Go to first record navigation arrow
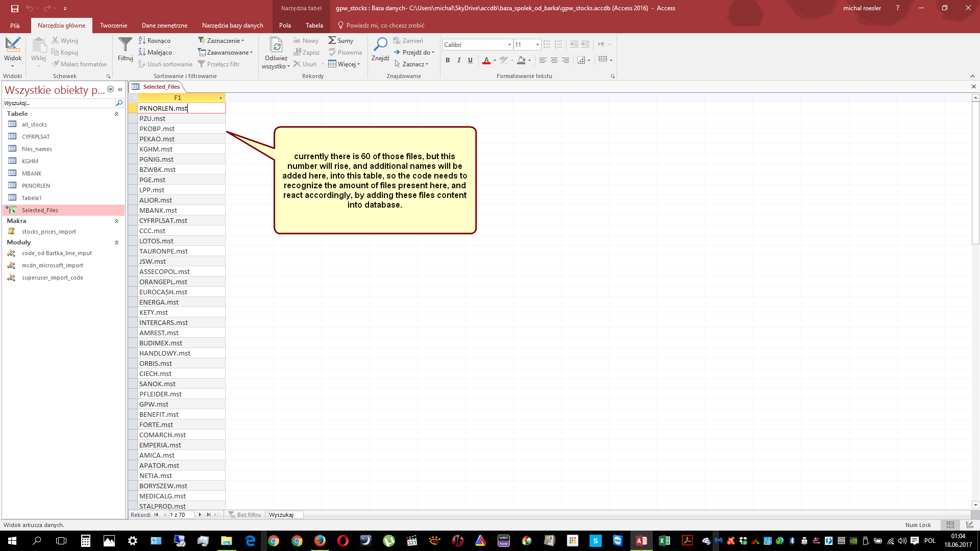 156,515
